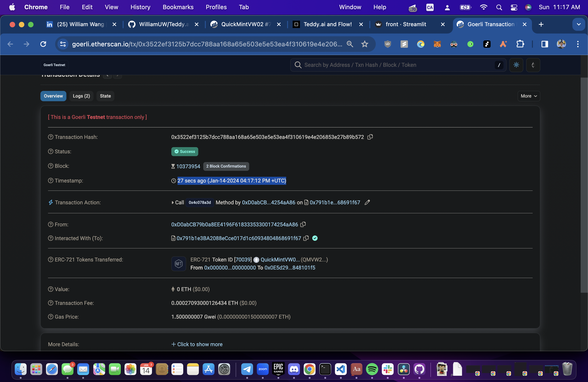The height and width of the screenshot is (382, 588).
Task: Click the Ethereum network icon beside the search bar
Action: click(x=533, y=65)
